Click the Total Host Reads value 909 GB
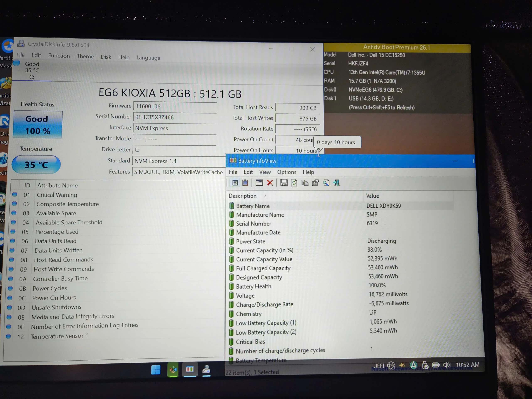This screenshot has height=399, width=532. 298,108
